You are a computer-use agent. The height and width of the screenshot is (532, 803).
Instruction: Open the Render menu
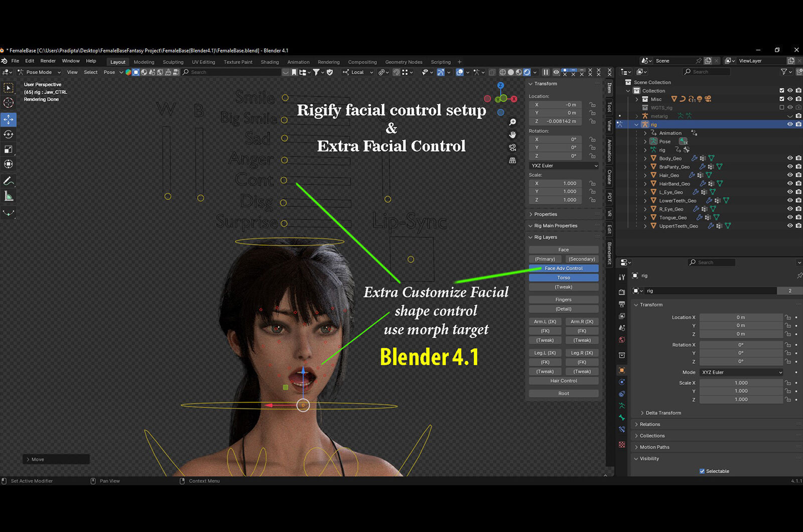click(48, 61)
